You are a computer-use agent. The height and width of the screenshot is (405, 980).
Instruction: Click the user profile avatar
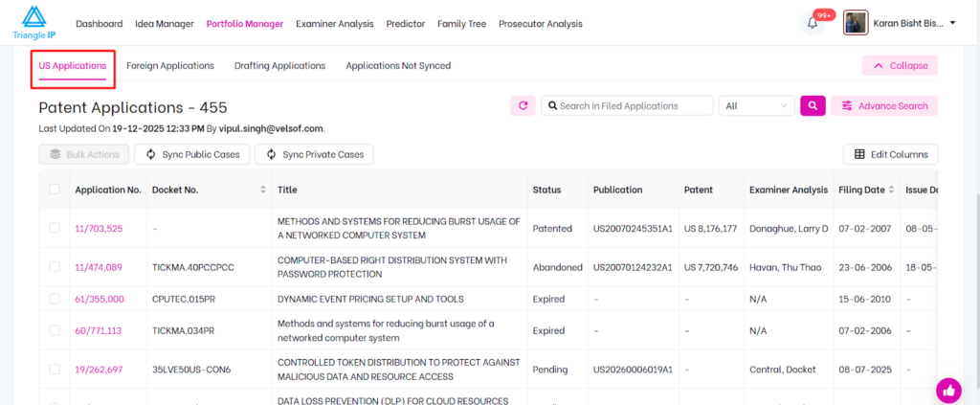coord(855,23)
